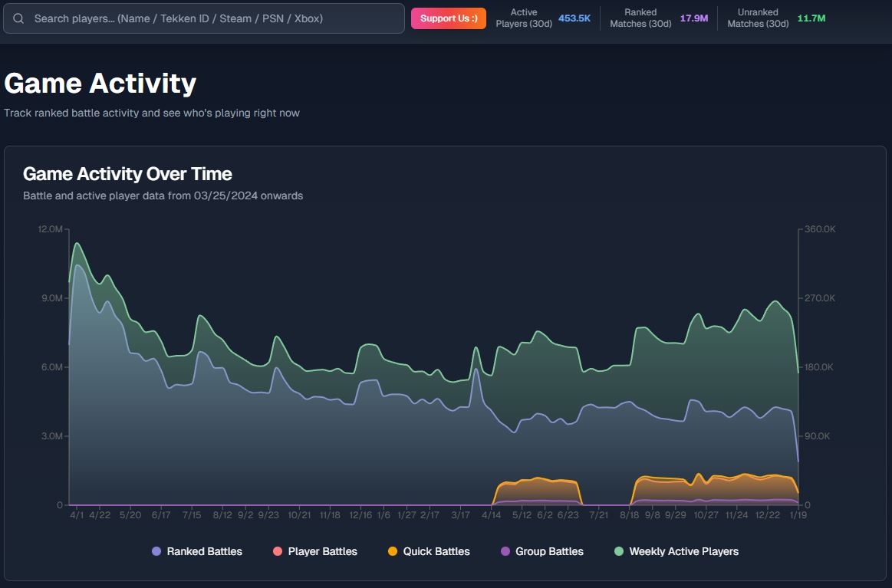892x588 pixels.
Task: Click the red Player Battles legend dot
Action: click(278, 551)
